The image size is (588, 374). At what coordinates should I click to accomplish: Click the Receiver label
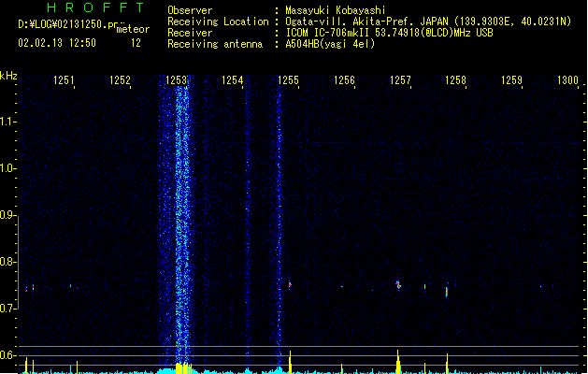click(190, 33)
